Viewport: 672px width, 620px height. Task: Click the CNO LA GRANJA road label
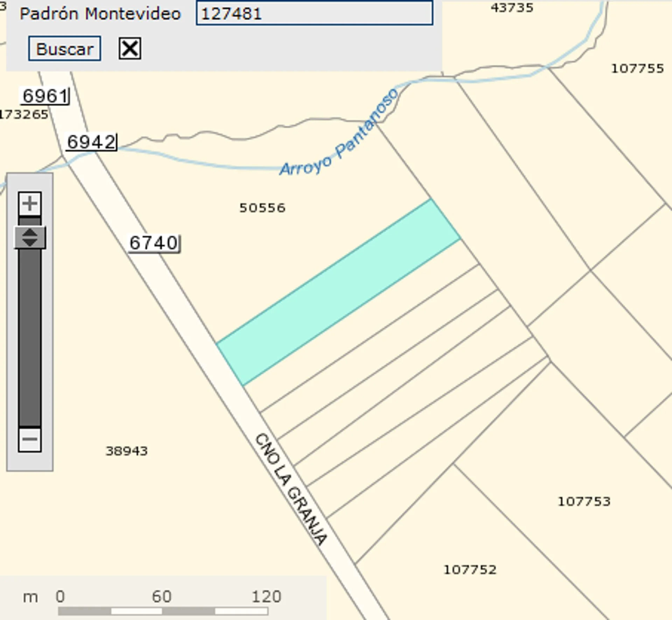291,489
